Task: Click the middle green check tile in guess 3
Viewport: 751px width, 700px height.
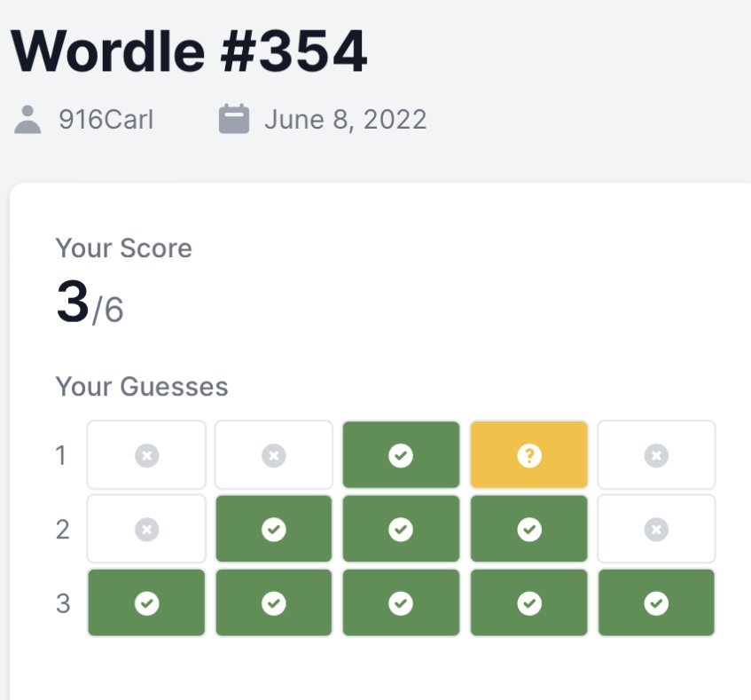Action: tap(401, 602)
